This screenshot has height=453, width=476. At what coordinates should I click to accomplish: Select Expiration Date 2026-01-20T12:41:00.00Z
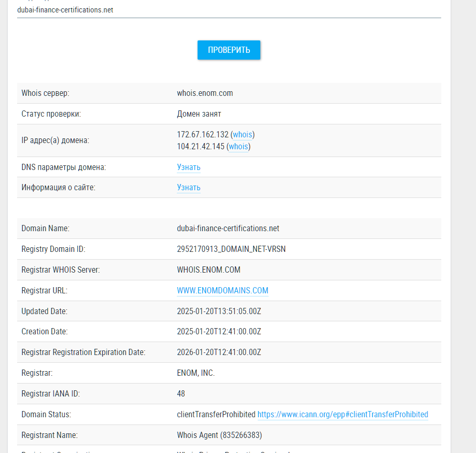tap(219, 352)
